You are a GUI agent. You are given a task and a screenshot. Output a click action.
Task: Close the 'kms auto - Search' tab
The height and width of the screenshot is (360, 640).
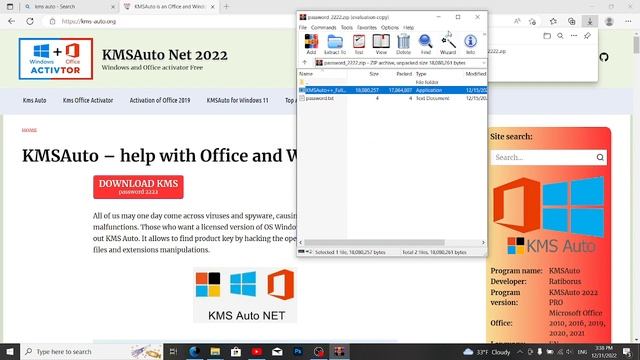pyautogui.click(x=113, y=7)
